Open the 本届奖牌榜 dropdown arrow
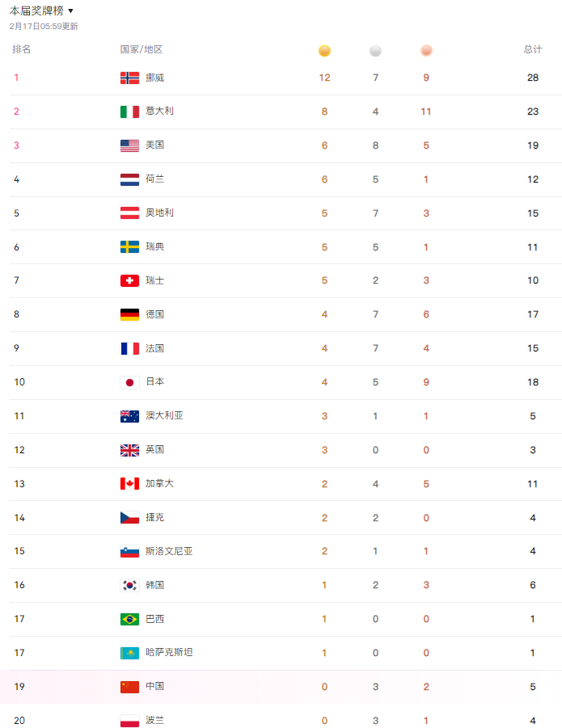The height and width of the screenshot is (728, 562). tap(71, 11)
